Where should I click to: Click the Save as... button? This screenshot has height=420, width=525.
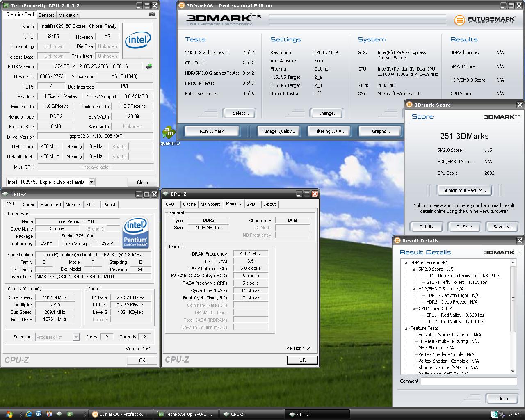pos(503,227)
